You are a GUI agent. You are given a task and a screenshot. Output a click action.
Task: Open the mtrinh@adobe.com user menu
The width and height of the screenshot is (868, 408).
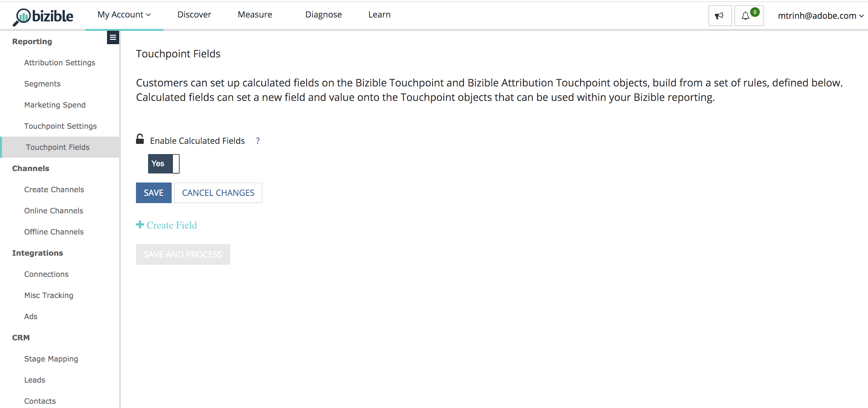(x=820, y=16)
